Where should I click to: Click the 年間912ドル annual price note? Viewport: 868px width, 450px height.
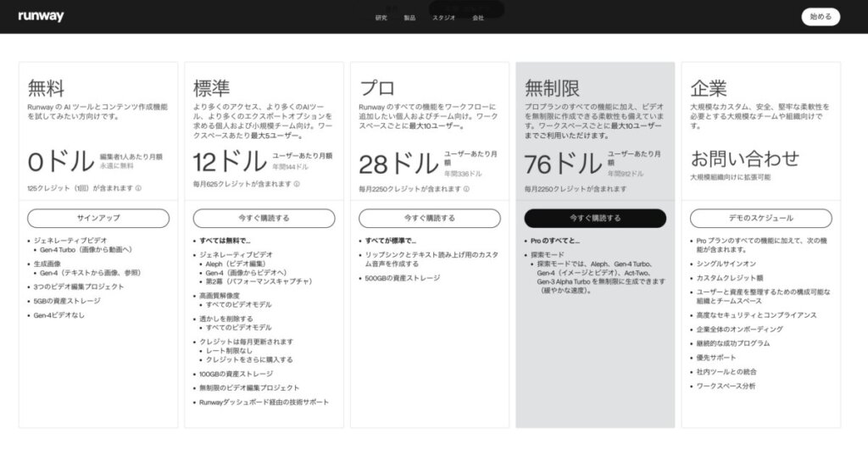626,174
